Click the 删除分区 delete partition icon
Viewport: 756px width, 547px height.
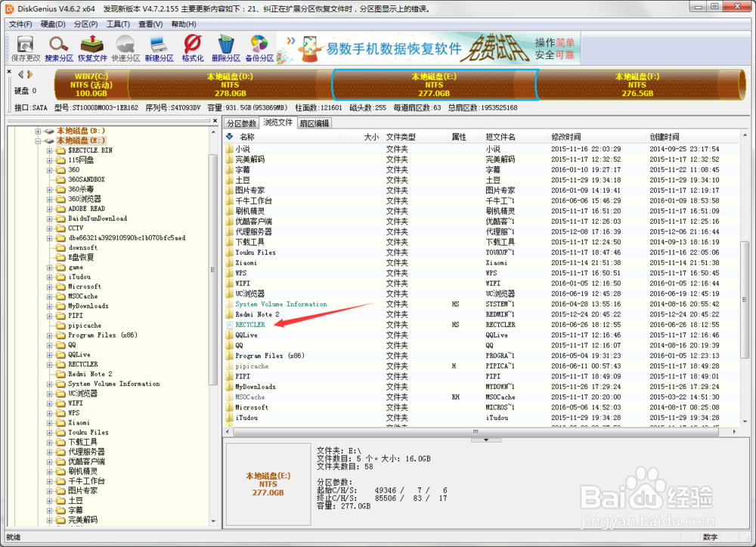coord(225,48)
